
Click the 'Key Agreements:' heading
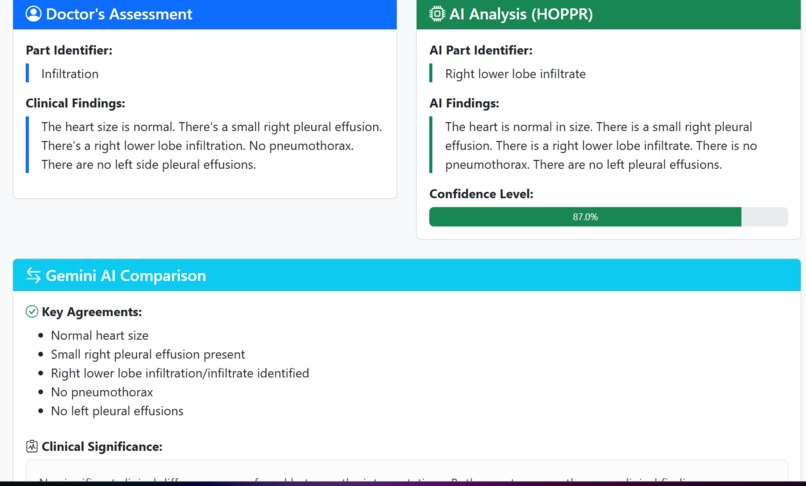pos(91,312)
